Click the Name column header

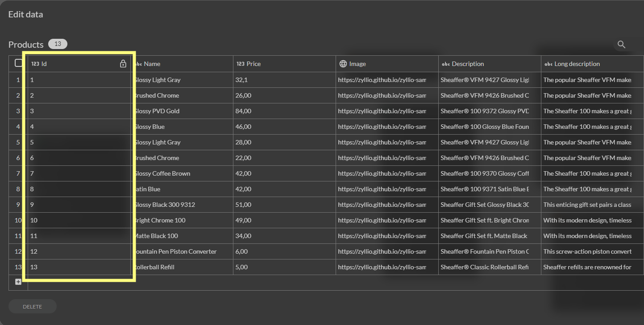tap(152, 64)
